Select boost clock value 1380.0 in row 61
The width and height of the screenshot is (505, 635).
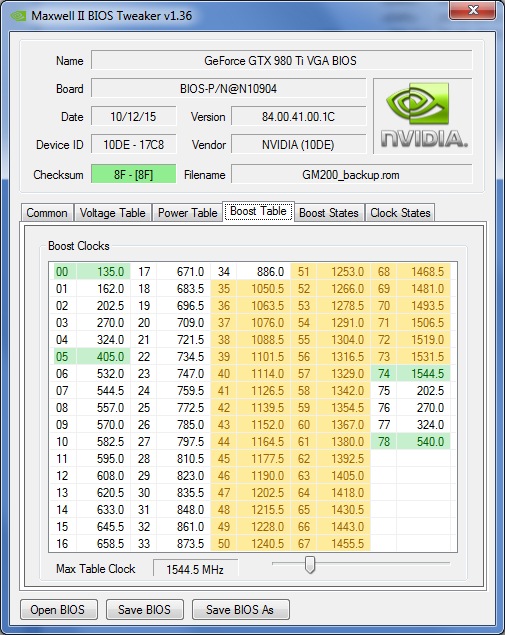pyautogui.click(x=343, y=442)
